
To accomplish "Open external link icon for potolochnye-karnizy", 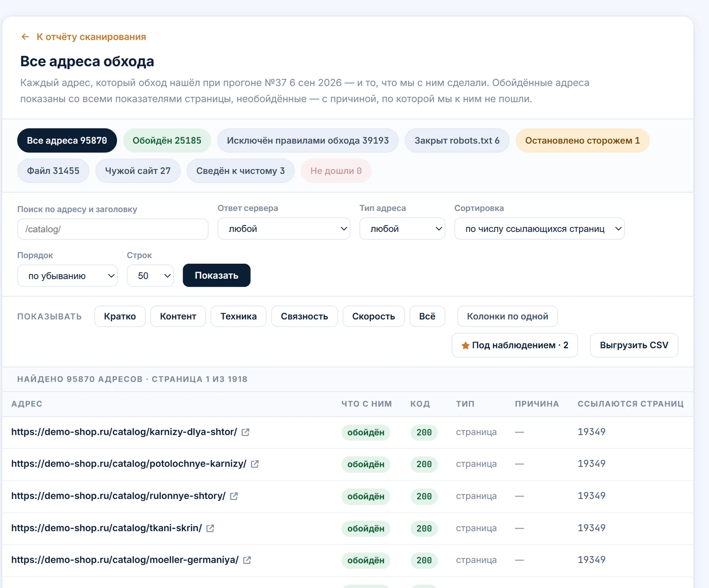I will click(x=255, y=464).
